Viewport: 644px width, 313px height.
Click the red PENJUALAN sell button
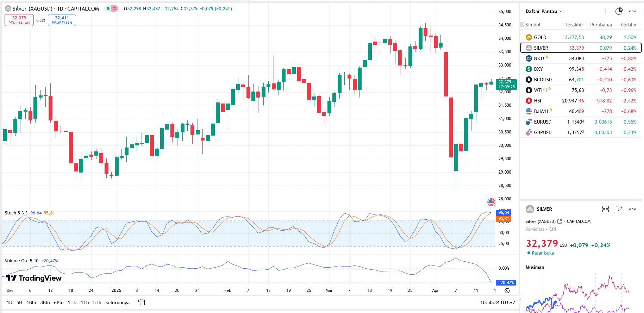[x=19, y=20]
